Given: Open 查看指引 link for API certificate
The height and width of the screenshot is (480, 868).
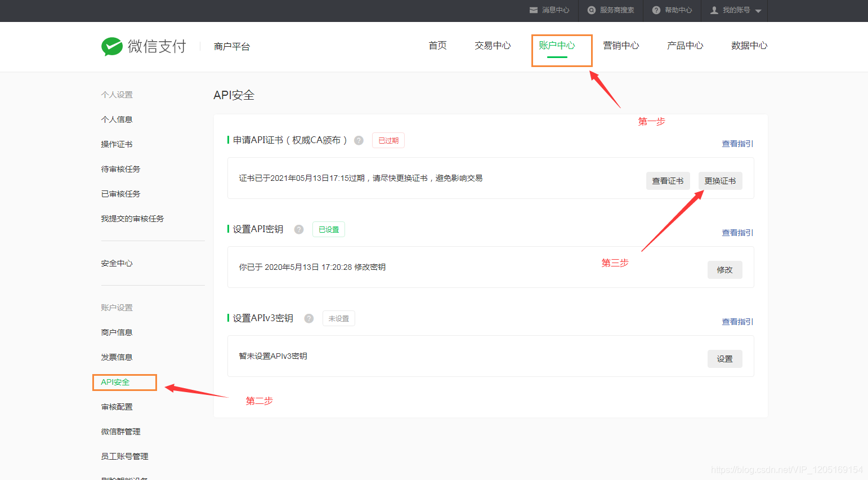Looking at the screenshot, I should click(737, 144).
